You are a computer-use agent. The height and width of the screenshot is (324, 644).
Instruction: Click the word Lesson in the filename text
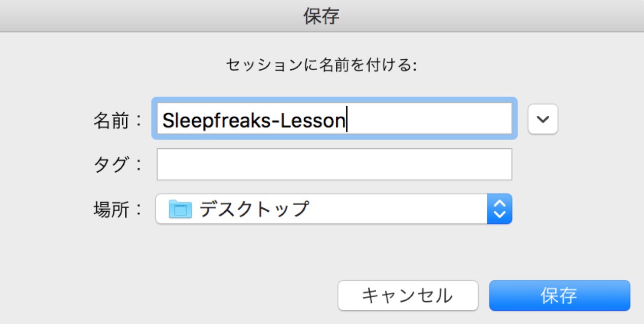tap(314, 121)
